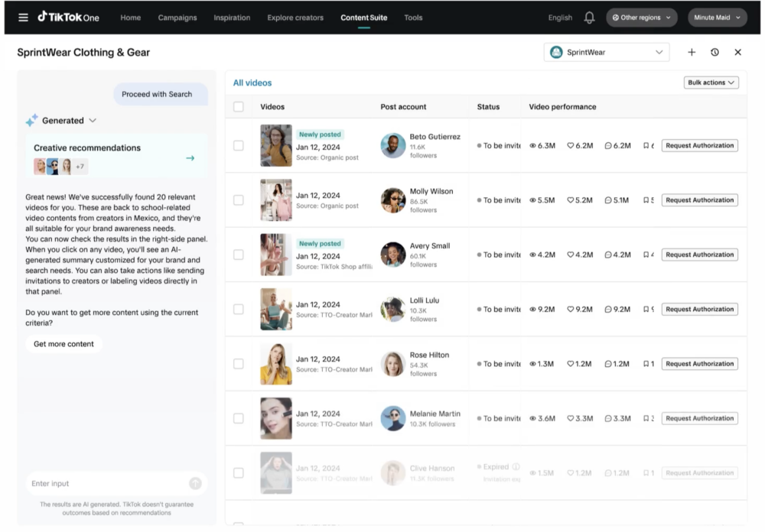Click the plus icon beside SprintWear

pos(692,52)
